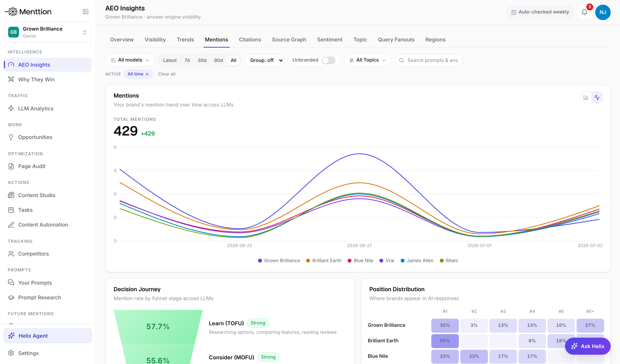This screenshot has height=364, width=620.
Task: Open LLM Analytics
Action: point(48,108)
